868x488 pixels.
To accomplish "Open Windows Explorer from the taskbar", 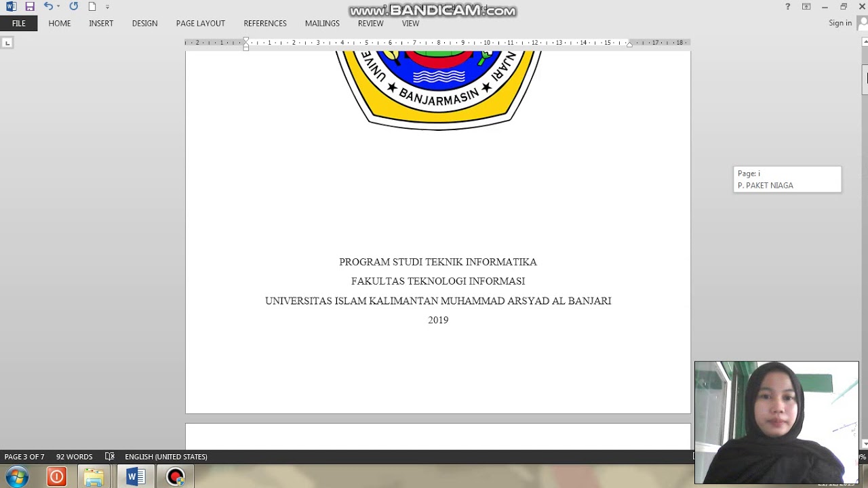I will (94, 476).
